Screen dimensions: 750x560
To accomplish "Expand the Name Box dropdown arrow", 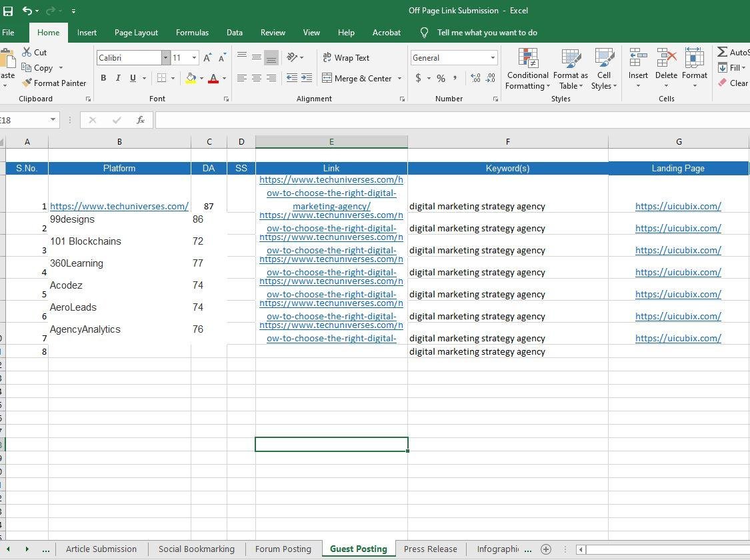I will coord(53,120).
